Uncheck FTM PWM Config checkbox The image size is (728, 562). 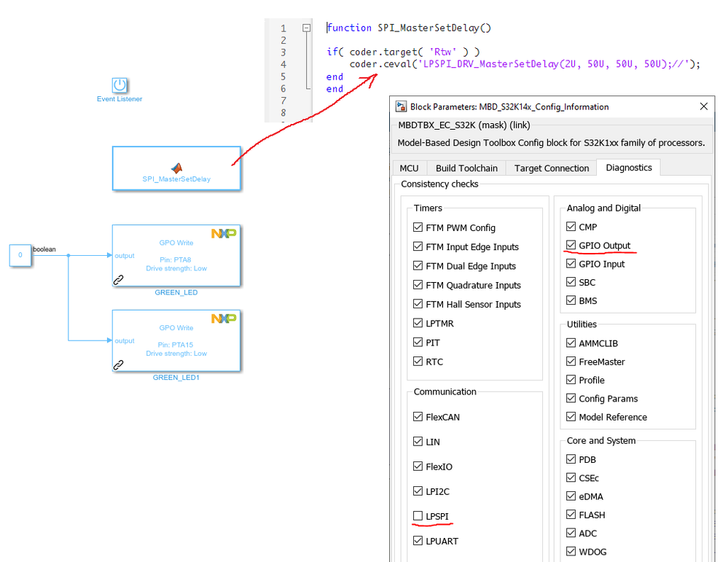(418, 227)
